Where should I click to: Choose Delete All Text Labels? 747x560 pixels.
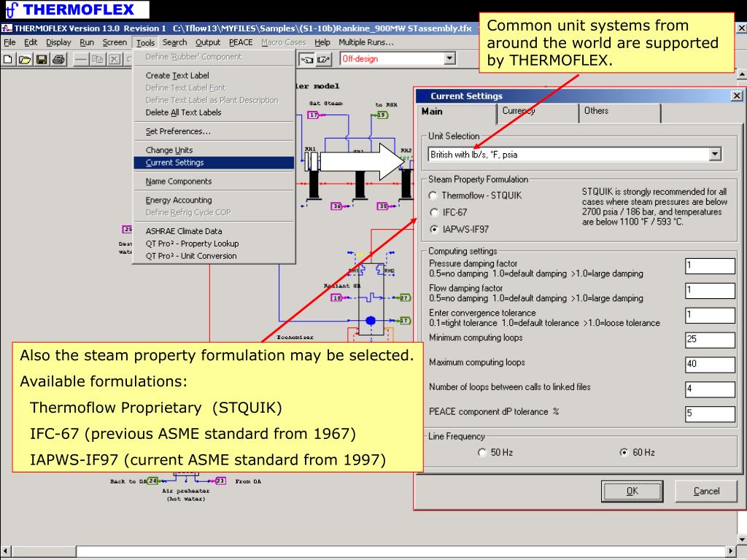point(214,112)
